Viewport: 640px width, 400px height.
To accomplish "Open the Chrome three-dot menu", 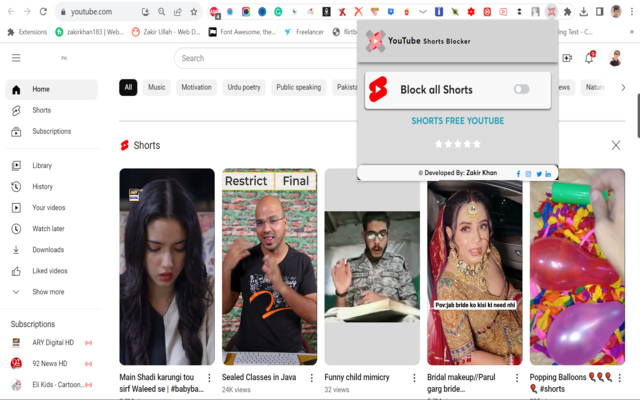I will coord(632,12).
